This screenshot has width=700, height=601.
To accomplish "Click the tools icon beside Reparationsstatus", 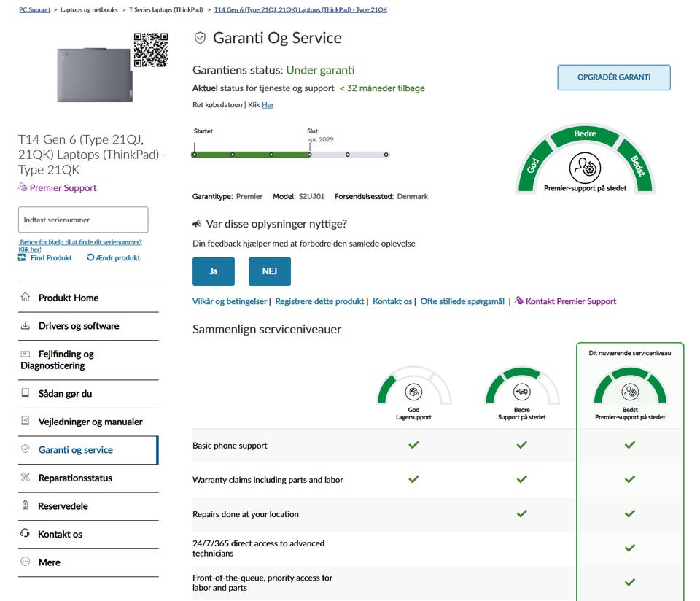I will [x=26, y=477].
